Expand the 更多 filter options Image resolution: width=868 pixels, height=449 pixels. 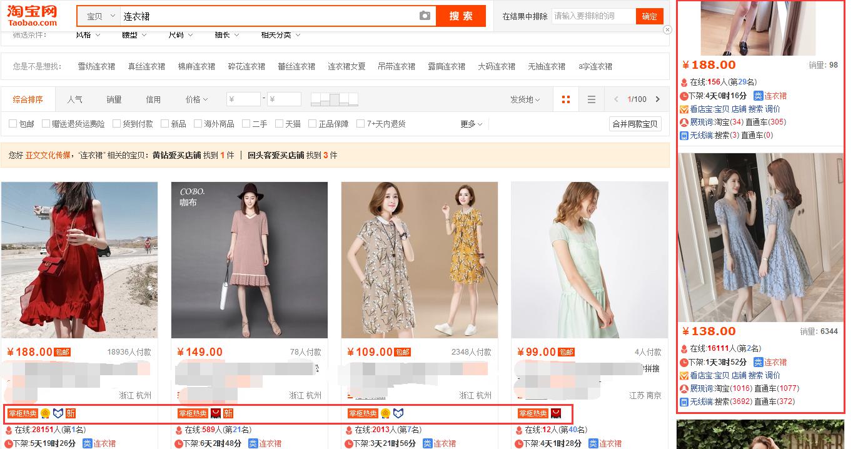[x=471, y=124]
